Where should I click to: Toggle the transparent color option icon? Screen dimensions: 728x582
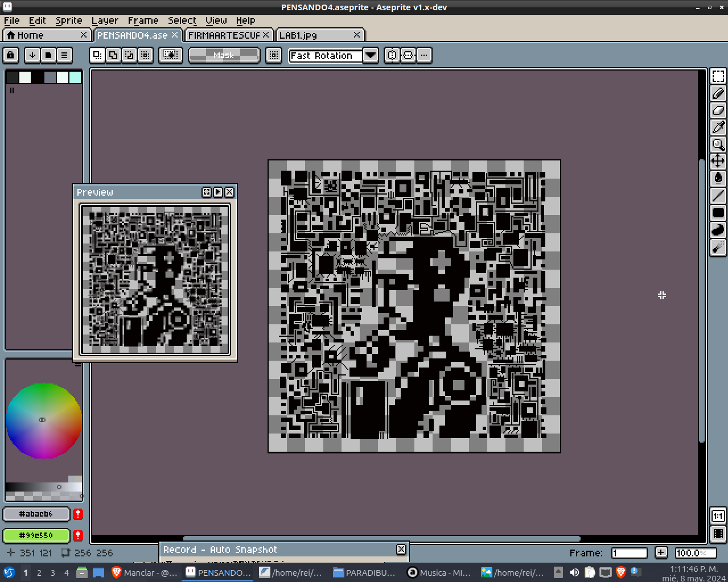(x=170, y=55)
